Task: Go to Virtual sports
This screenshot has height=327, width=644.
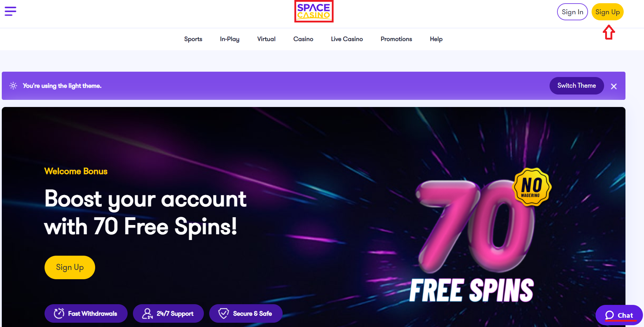Action: (x=266, y=39)
